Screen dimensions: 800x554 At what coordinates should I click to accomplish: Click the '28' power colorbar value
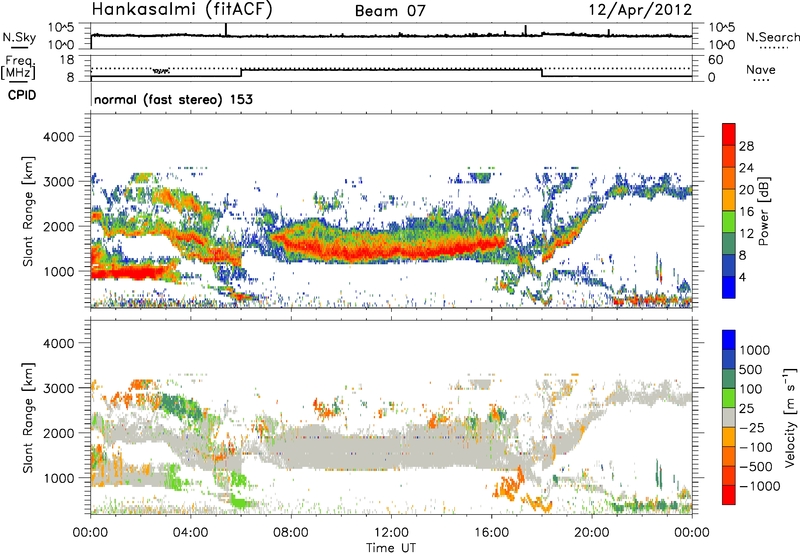(x=746, y=146)
